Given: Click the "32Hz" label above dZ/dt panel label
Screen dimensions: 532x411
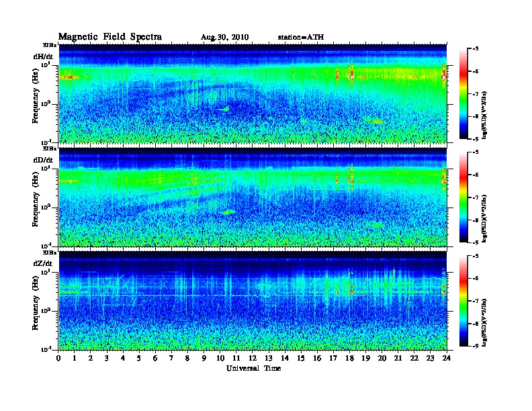Looking at the screenshot, I should [49, 253].
